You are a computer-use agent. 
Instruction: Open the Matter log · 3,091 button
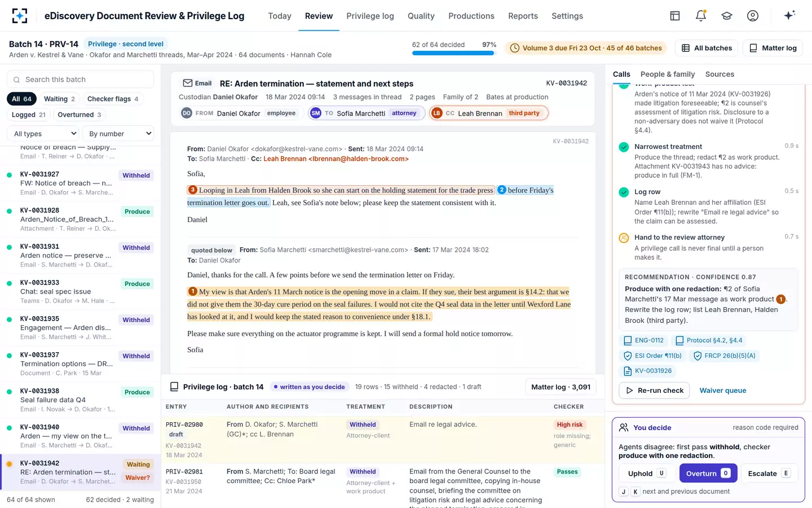click(x=561, y=387)
